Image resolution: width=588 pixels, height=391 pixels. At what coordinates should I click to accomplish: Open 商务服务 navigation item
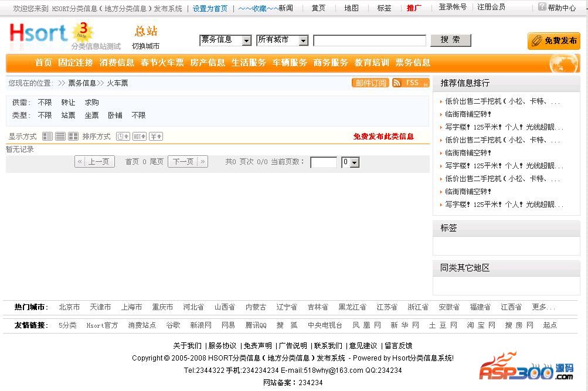click(331, 63)
